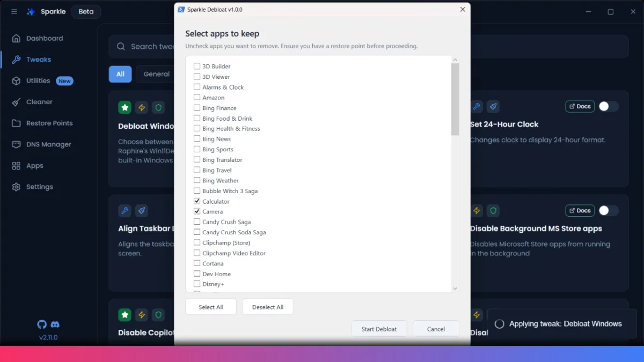Open DNS Manager in sidebar
644x362 pixels.
point(49,144)
